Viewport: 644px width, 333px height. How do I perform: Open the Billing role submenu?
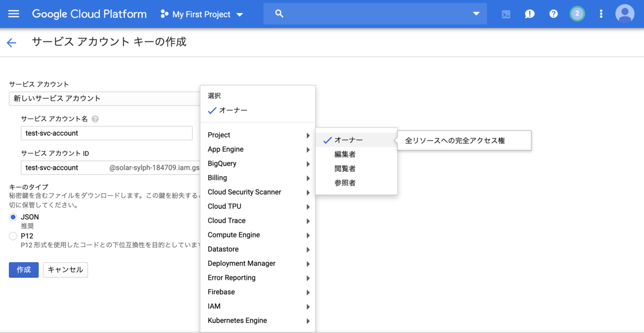pos(258,178)
